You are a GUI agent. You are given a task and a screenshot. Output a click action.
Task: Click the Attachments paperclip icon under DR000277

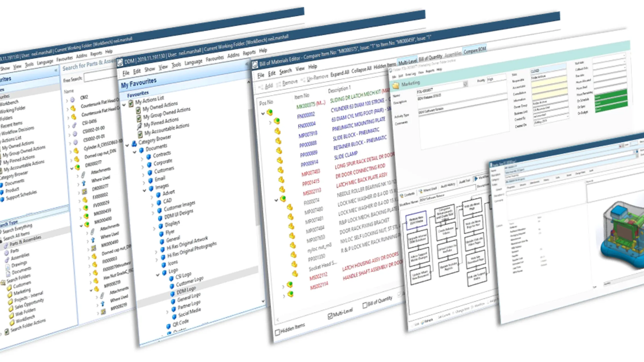point(83,175)
